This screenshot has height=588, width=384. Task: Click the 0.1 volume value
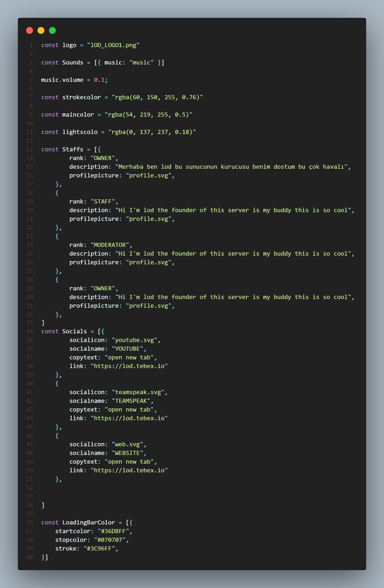(99, 80)
